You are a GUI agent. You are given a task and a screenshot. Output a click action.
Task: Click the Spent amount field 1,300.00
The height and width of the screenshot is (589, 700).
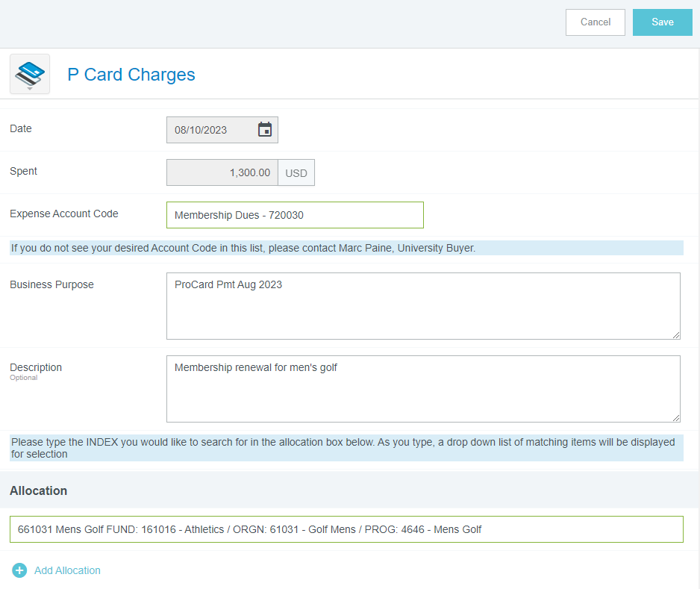222,172
